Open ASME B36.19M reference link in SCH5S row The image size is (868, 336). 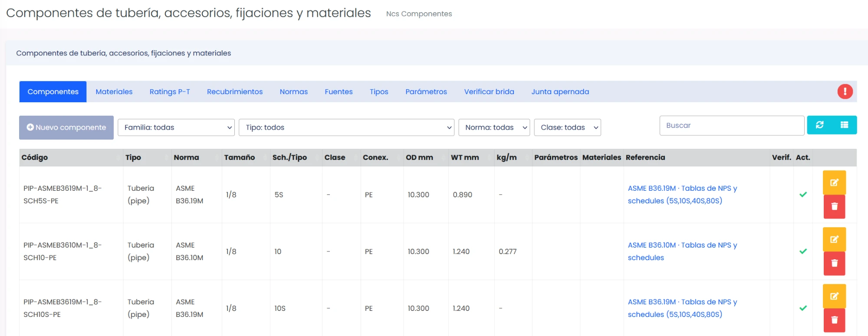(682, 195)
